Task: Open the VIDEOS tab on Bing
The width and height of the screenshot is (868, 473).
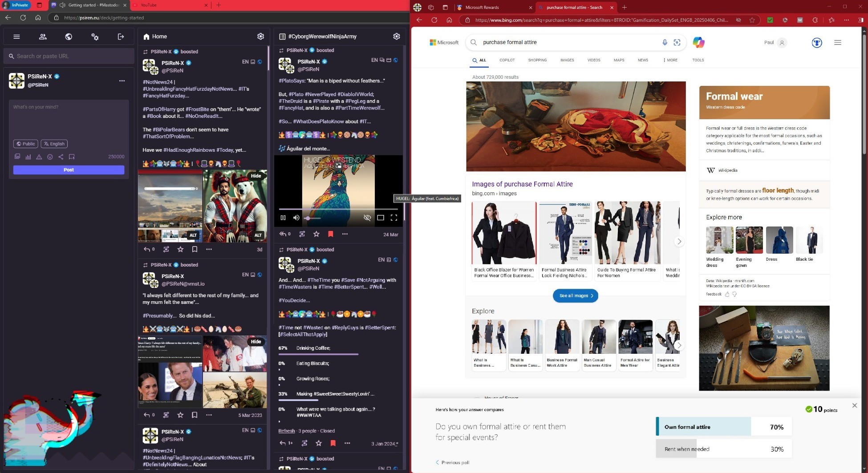Action: [x=594, y=60]
